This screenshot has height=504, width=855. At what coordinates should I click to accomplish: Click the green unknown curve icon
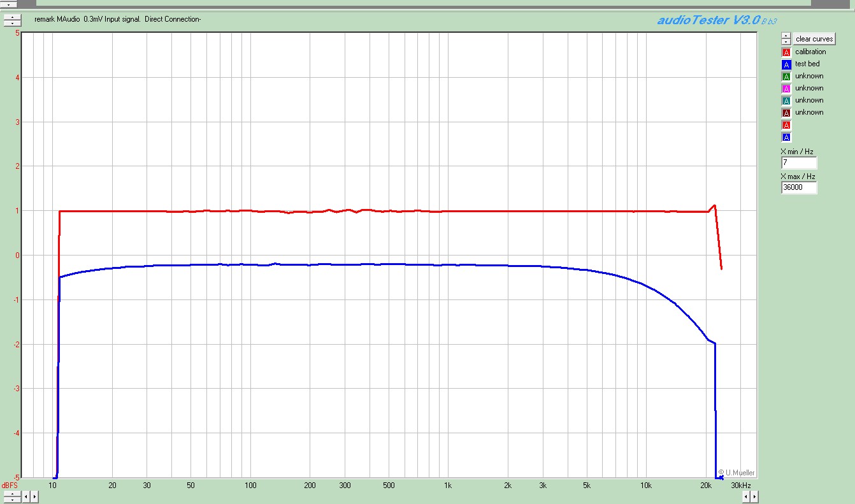coord(786,76)
